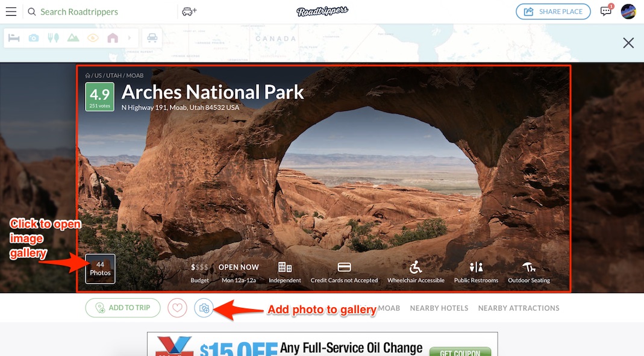Toggle the camera attractions category filter
Screen dimensions: 644x356
(x=34, y=38)
